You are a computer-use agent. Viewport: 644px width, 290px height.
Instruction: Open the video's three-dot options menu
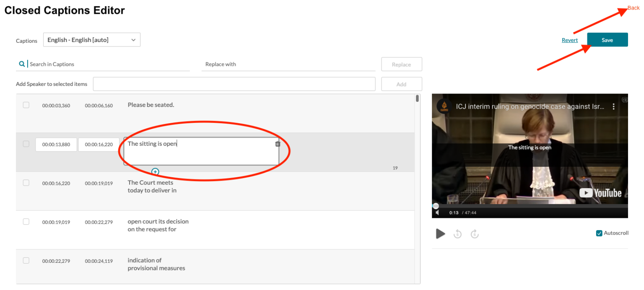coord(613,106)
